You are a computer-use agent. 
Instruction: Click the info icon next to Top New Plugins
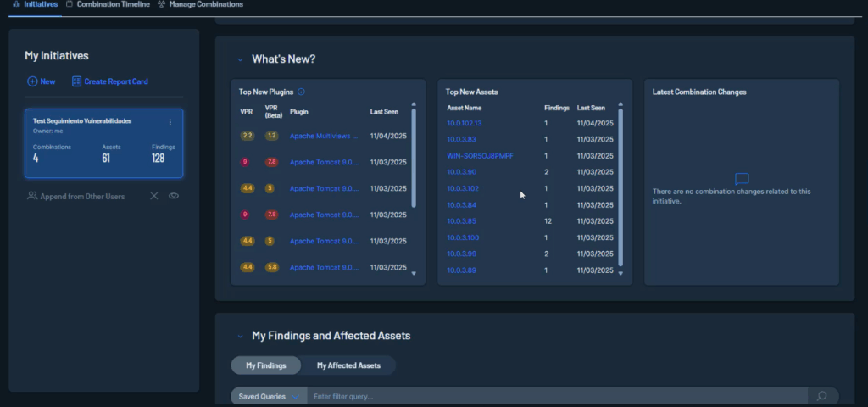pos(302,92)
